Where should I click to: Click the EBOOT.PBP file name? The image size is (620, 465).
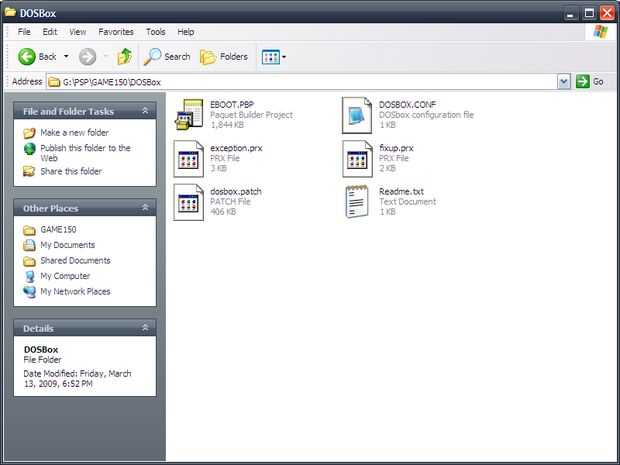[x=232, y=105]
